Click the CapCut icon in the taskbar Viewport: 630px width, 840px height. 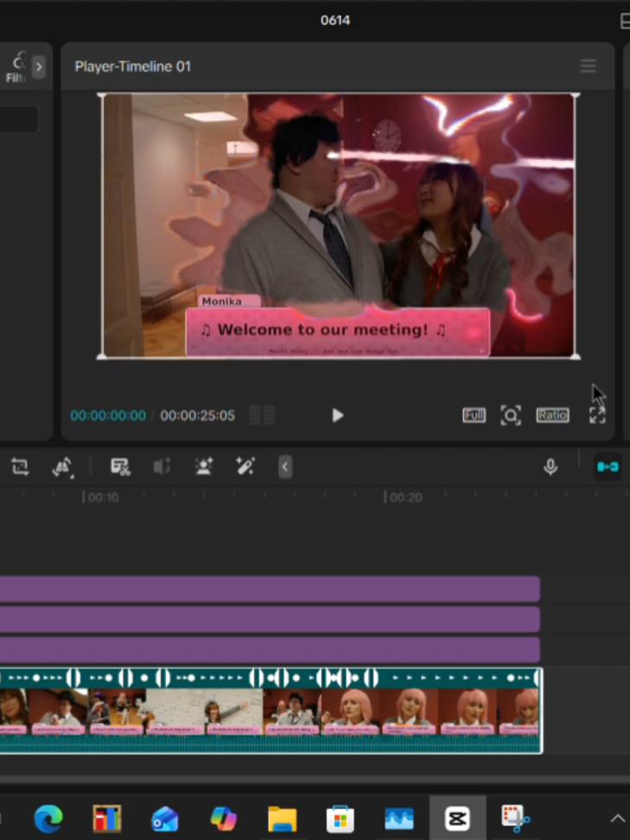[457, 818]
